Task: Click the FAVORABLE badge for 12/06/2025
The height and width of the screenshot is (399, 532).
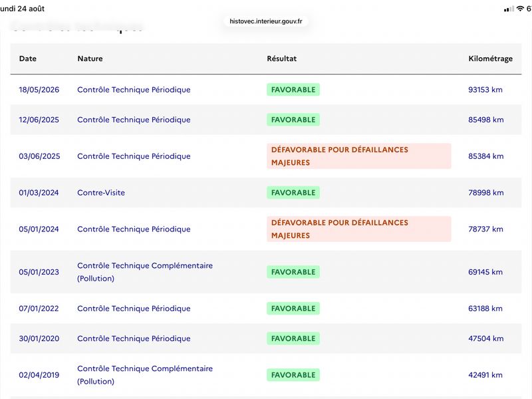Action: 293,120
